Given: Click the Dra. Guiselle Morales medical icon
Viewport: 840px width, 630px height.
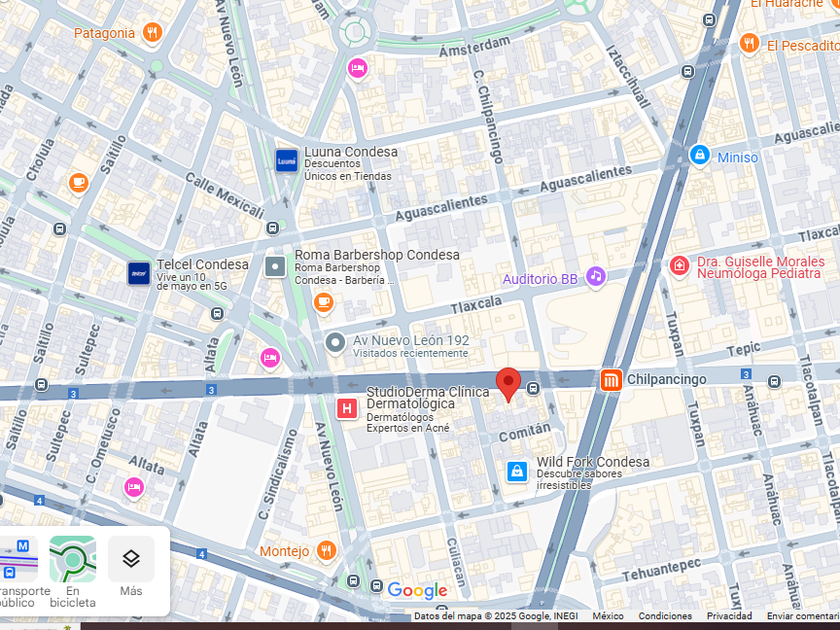Looking at the screenshot, I should click(x=679, y=266).
